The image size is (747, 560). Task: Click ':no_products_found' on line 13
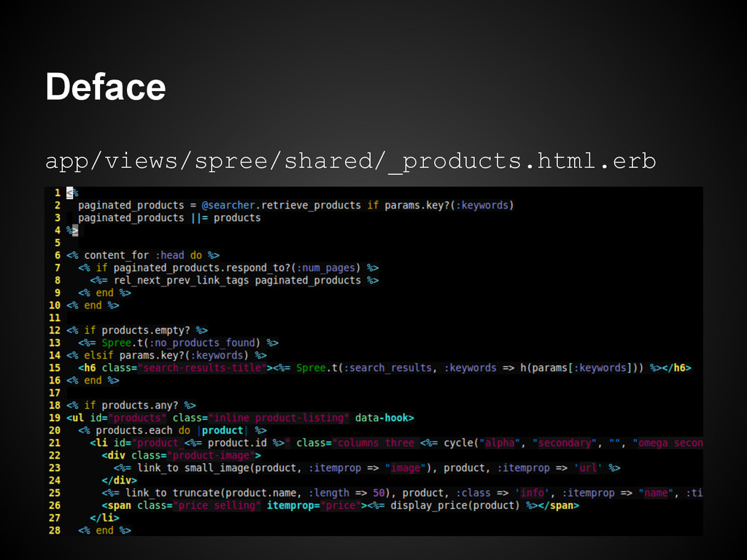click(202, 343)
